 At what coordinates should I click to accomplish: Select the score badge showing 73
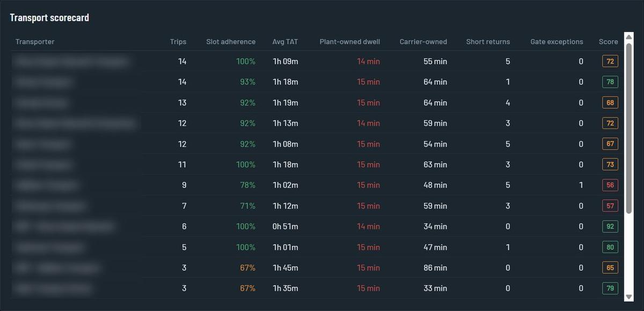coord(610,164)
